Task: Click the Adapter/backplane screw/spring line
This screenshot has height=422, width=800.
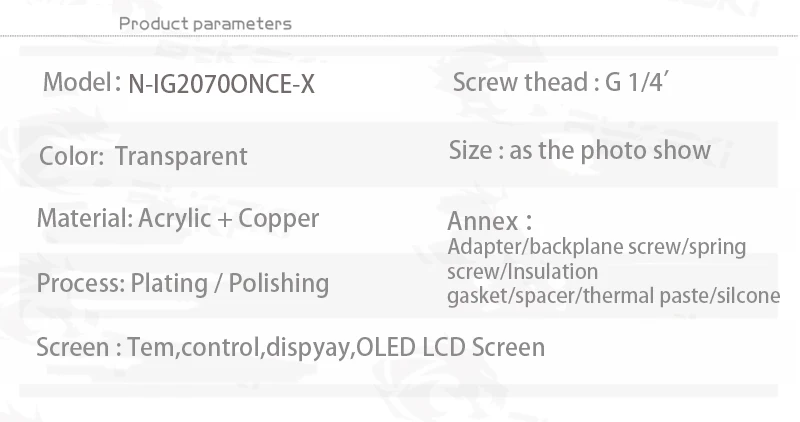Action: click(x=596, y=247)
